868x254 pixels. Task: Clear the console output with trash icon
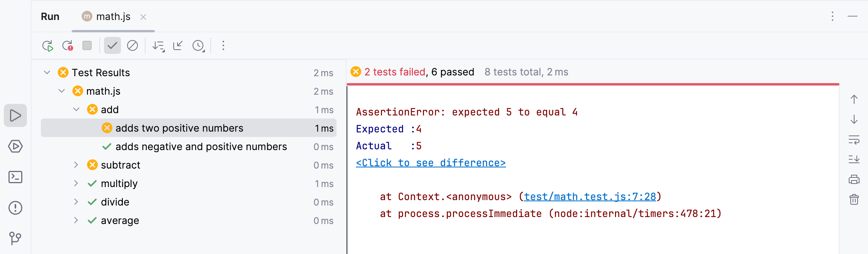click(x=854, y=199)
